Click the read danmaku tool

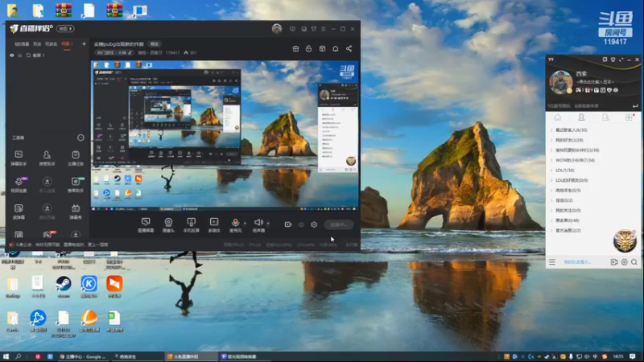click(19, 212)
